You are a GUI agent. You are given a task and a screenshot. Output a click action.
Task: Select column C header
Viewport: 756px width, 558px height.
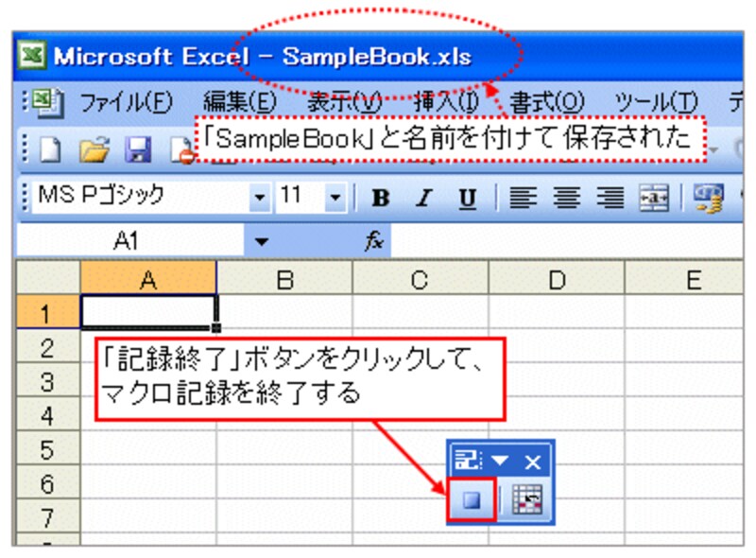click(x=421, y=278)
